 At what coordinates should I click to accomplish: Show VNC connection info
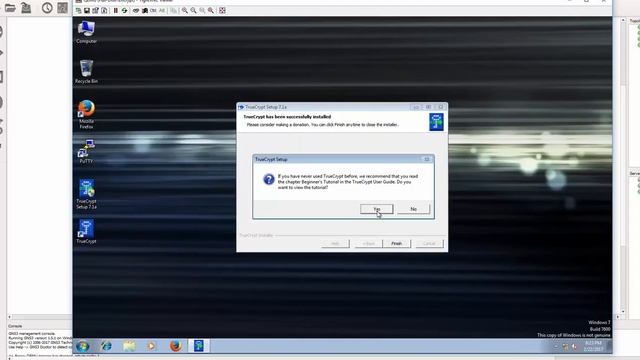click(104, 11)
